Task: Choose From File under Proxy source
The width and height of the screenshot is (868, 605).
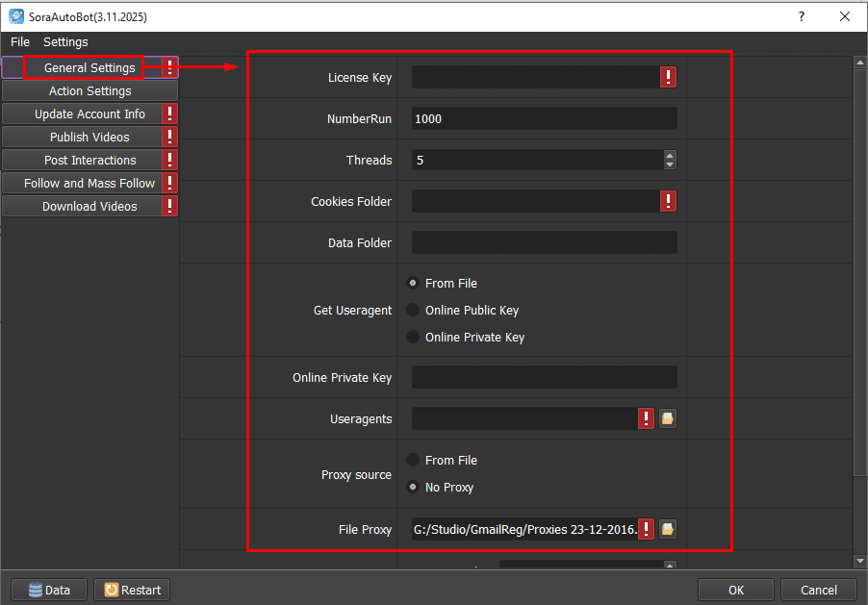Action: 413,461
